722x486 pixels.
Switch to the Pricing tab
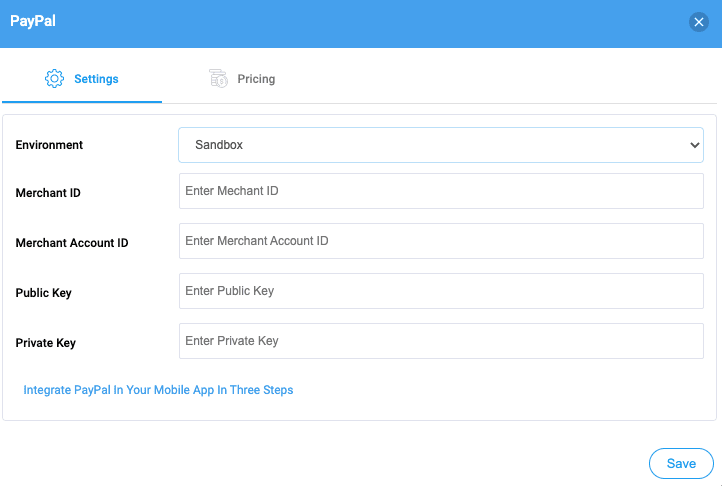tap(242, 79)
